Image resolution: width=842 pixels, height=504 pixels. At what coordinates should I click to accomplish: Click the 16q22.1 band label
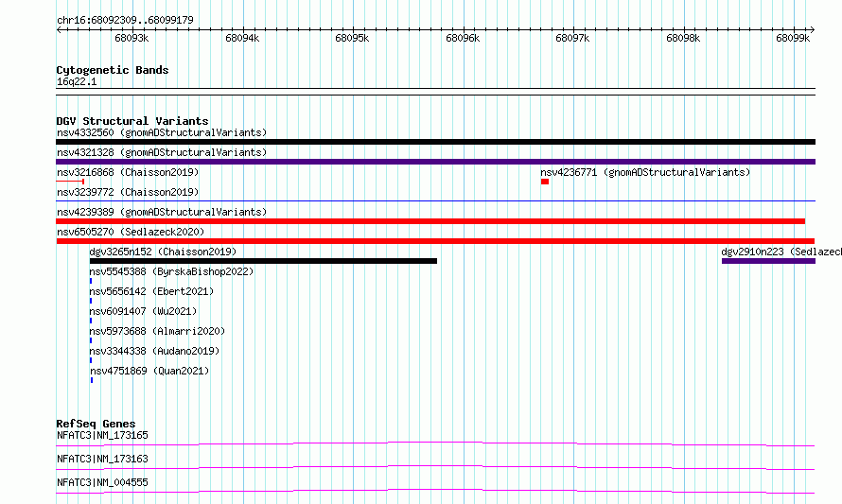pos(77,81)
